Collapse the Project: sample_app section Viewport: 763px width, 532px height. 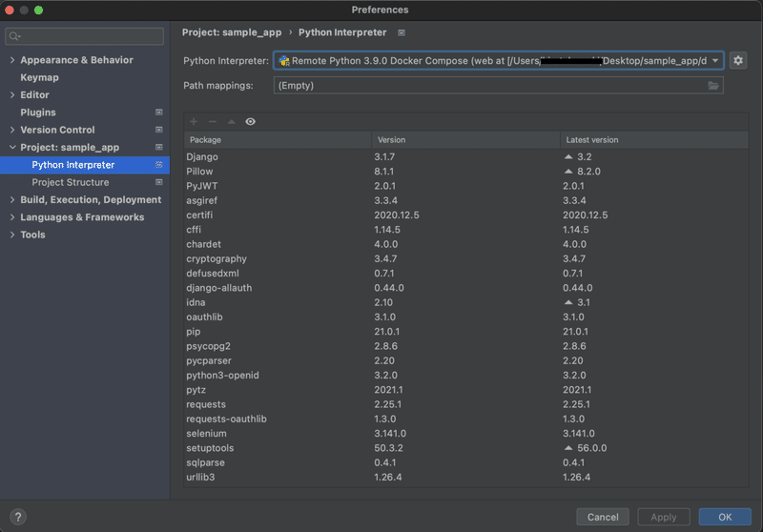coord(11,148)
